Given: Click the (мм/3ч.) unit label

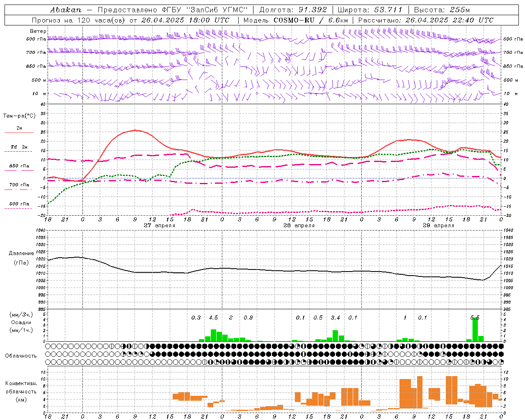Looking at the screenshot, I should [x=21, y=315].
